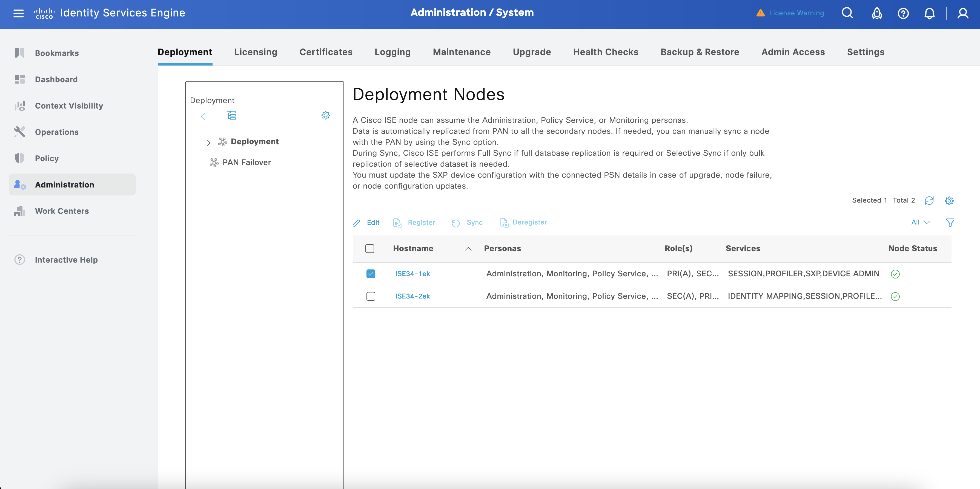The width and height of the screenshot is (980, 489).
Task: Click the tree view icon in Deployment panel
Action: point(231,115)
